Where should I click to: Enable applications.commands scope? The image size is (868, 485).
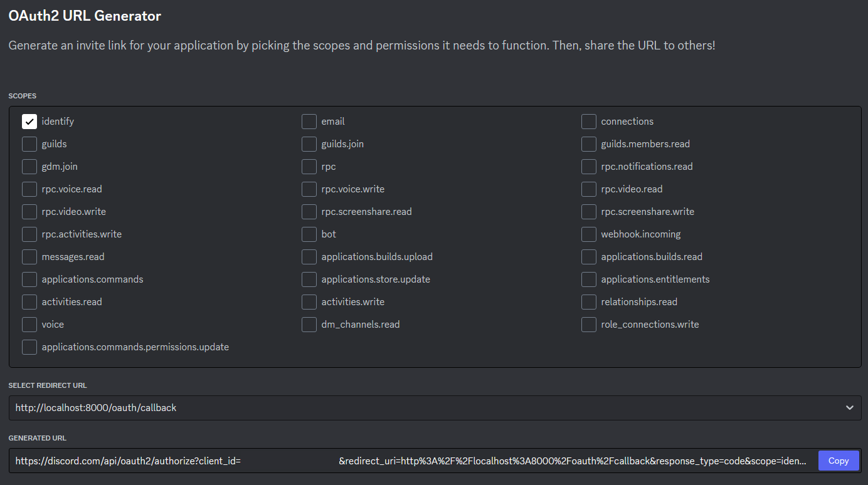pyautogui.click(x=29, y=279)
